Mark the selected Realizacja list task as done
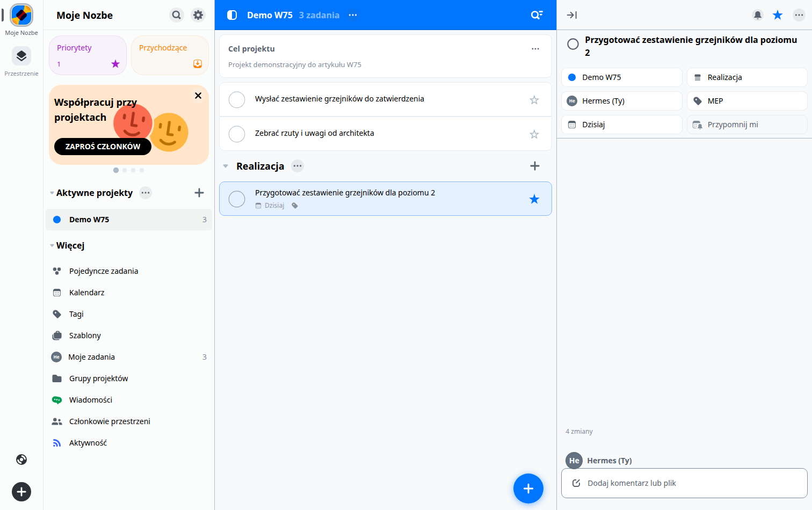This screenshot has width=812, height=510. [237, 199]
